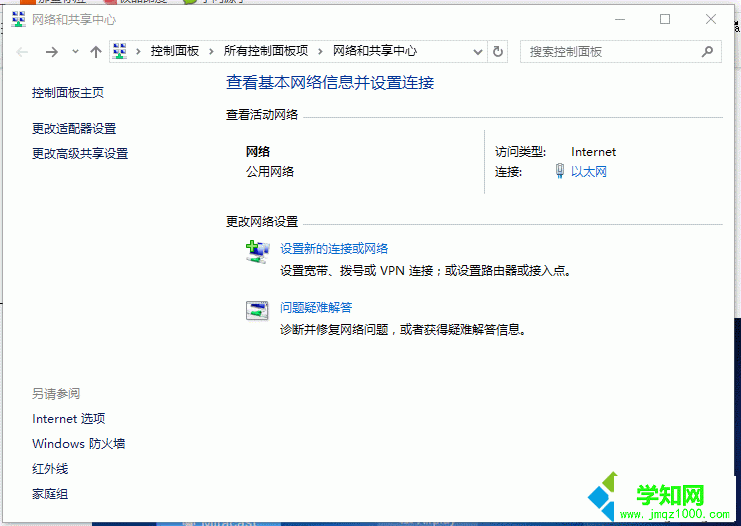Select 控制面板 in the breadcrumb

point(174,51)
